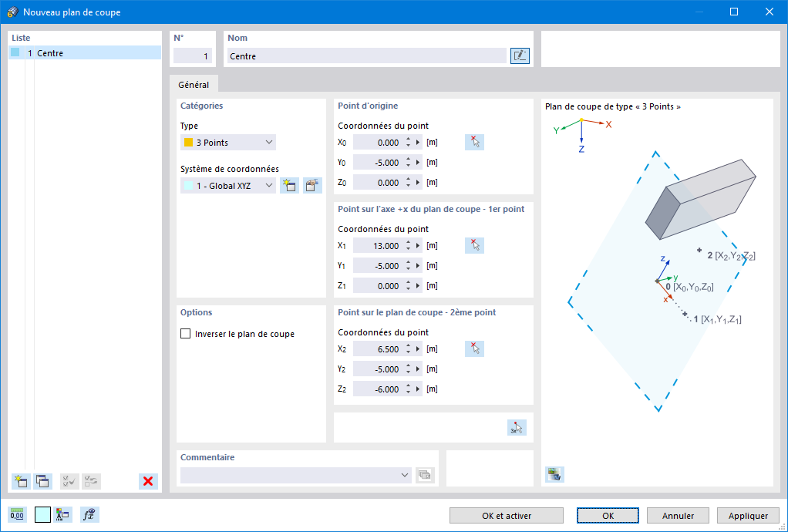The image size is (788, 532).
Task: Open the X0 value options arrow
Action: (x=418, y=142)
